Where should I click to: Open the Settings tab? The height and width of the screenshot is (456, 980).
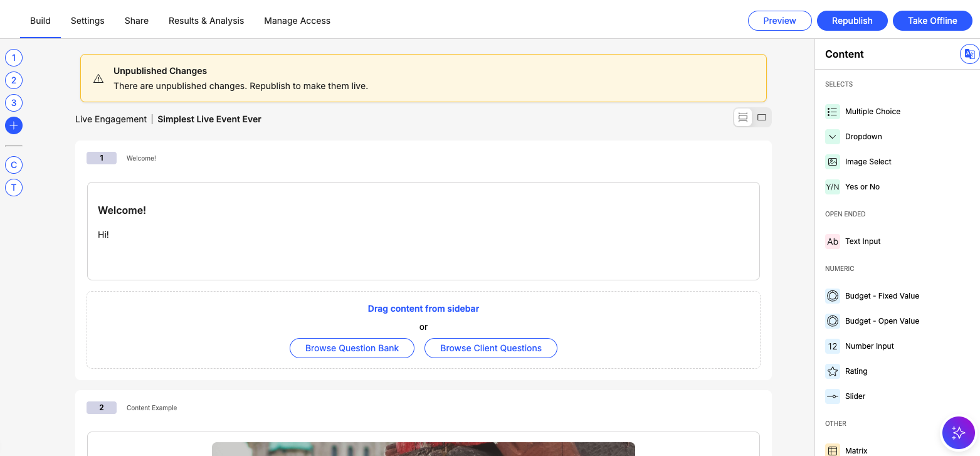click(87, 21)
